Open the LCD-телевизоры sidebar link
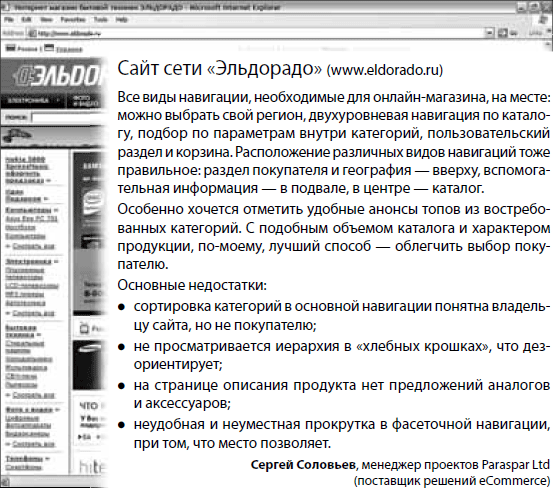Viewport: 553px width, 488px height. [32, 285]
